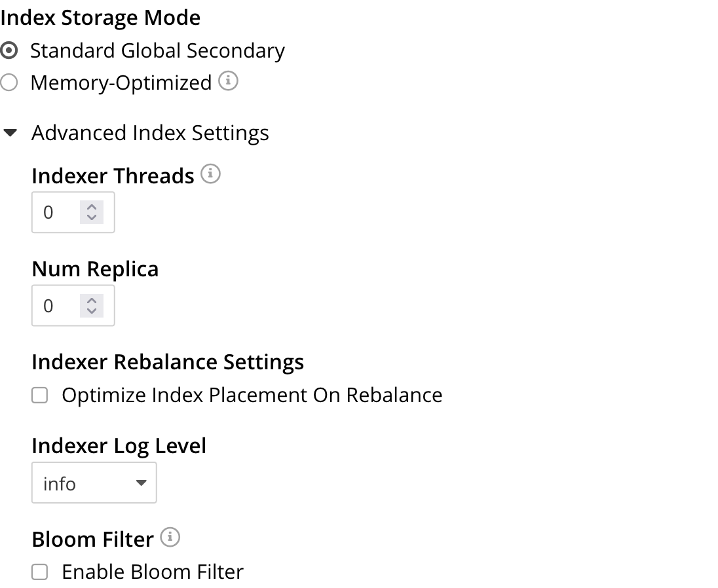Open the Memory-Optimized info tooltip
This screenshot has width=718, height=588.
click(229, 81)
